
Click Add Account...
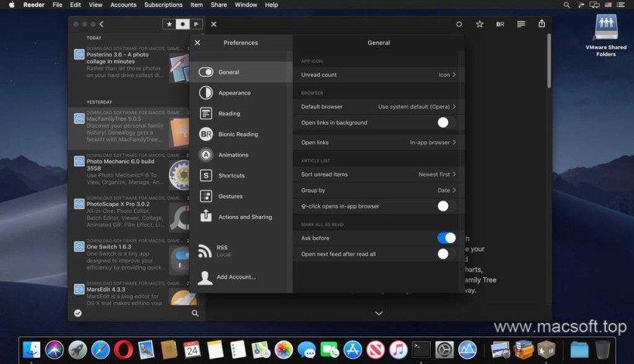(x=236, y=276)
